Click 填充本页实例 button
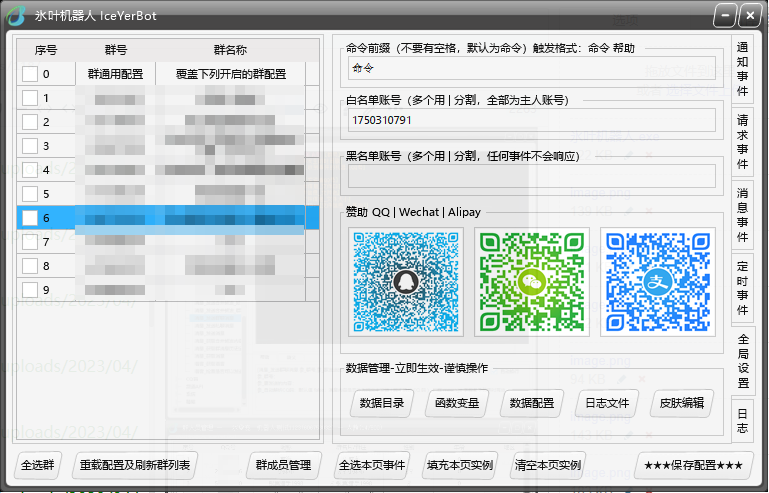This screenshot has width=769, height=493. click(x=460, y=465)
